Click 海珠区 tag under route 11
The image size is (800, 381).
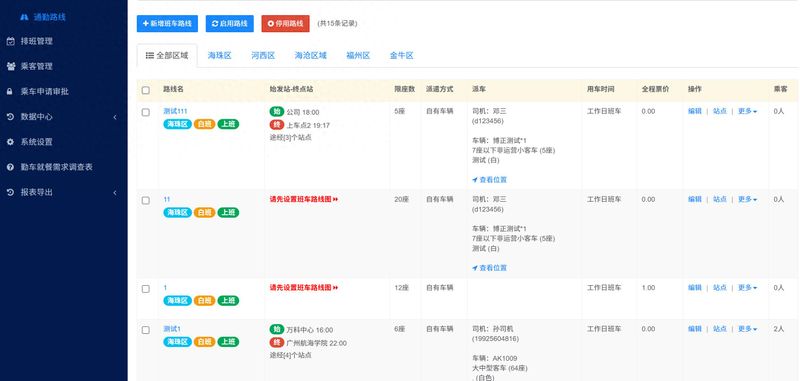[178, 212]
